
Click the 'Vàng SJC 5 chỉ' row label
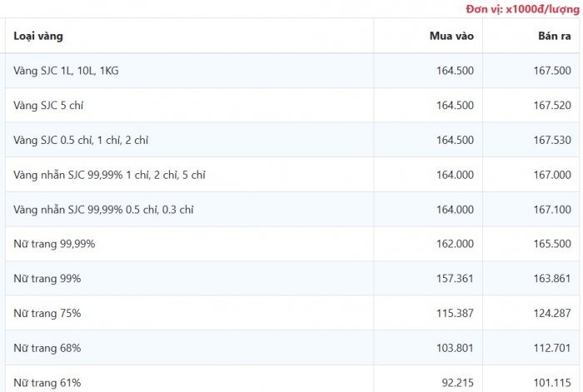click(48, 106)
